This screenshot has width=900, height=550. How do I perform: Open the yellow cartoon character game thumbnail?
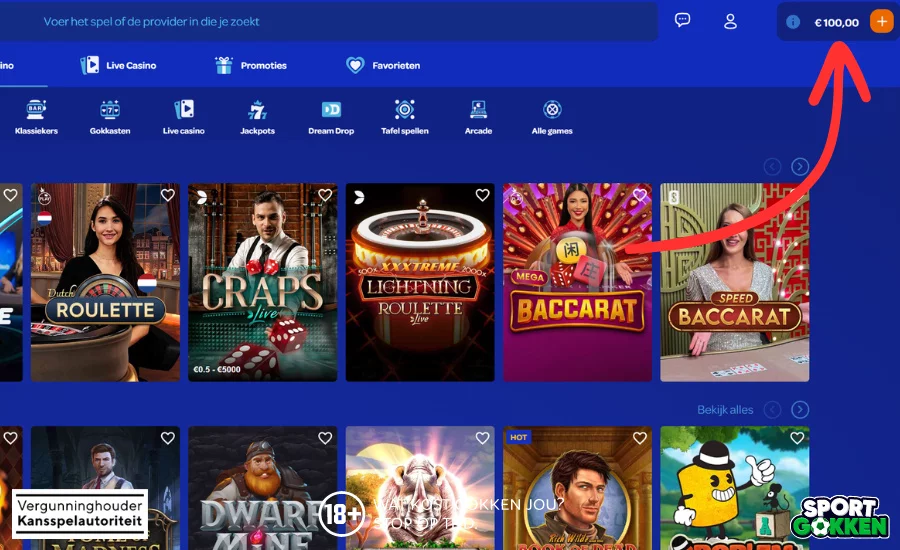click(x=734, y=488)
